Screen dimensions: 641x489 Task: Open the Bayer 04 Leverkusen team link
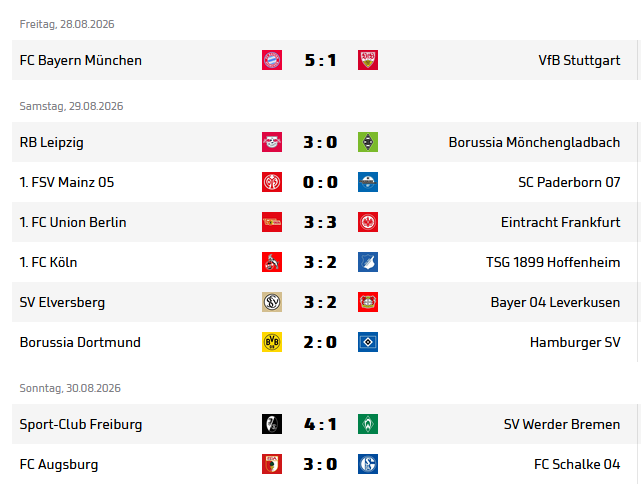pos(555,302)
